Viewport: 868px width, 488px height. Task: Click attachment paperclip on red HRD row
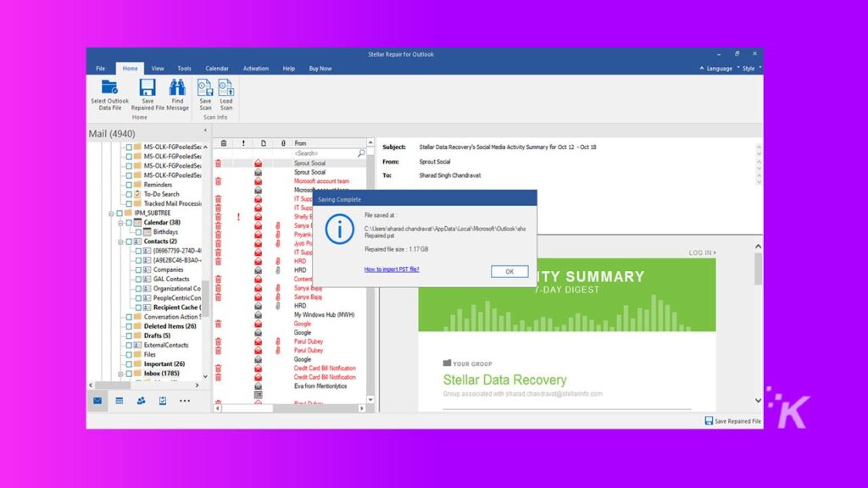coord(278,261)
